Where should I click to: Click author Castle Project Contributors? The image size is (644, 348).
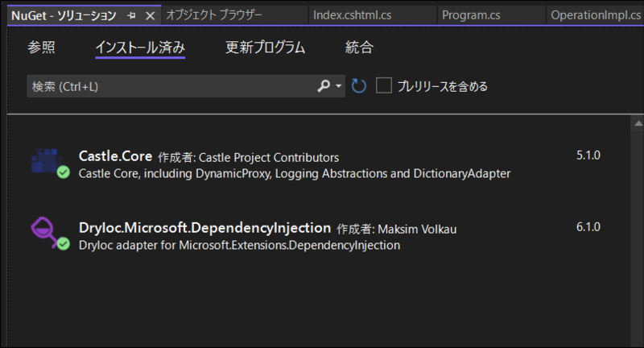point(269,157)
